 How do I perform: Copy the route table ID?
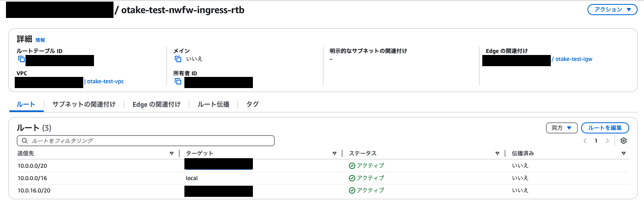(22, 59)
